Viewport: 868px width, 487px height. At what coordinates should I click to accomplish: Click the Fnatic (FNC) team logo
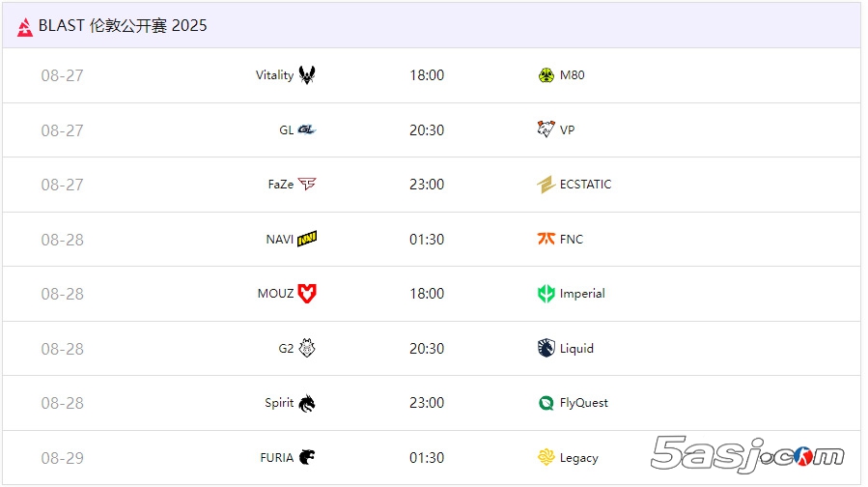click(x=546, y=239)
